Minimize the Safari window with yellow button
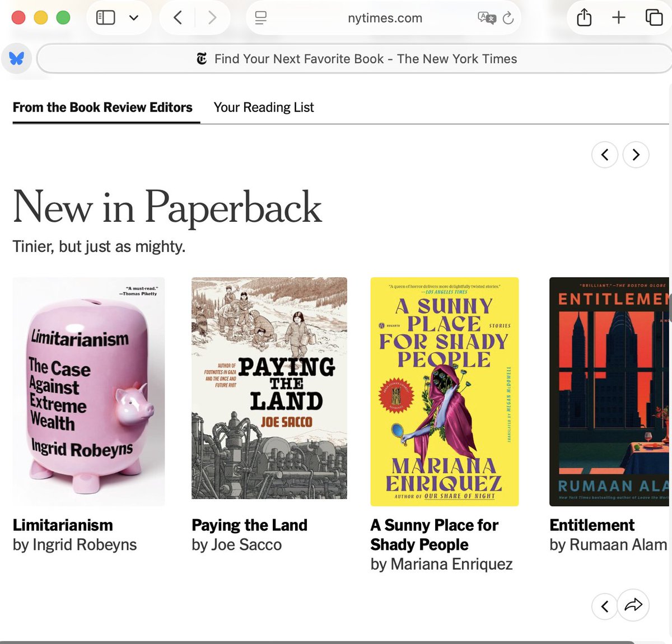Image resolution: width=672 pixels, height=644 pixels. point(41,18)
